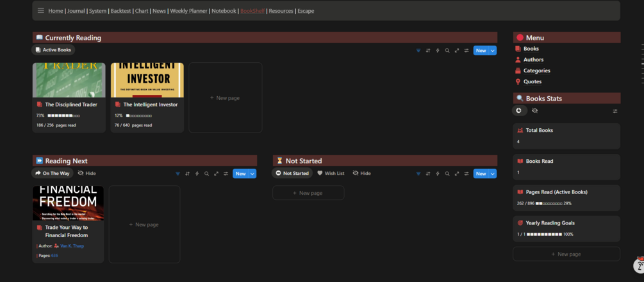Open New dropdown arrow in Not Started
Screen dimensions: 644x282
coord(493,174)
